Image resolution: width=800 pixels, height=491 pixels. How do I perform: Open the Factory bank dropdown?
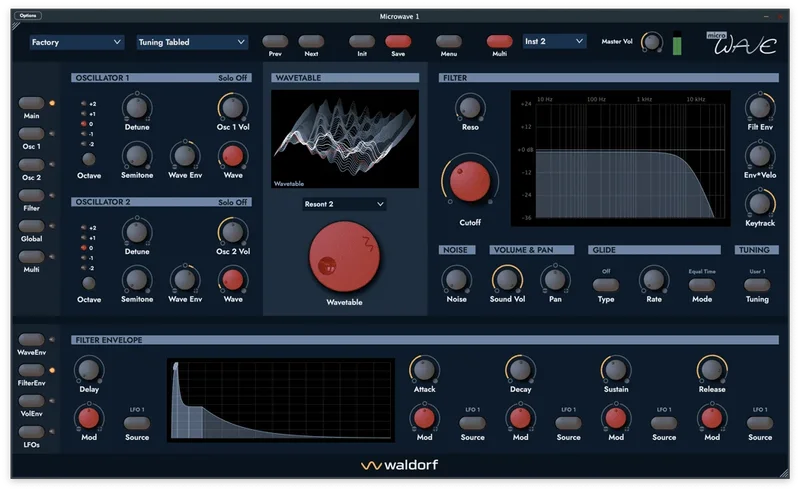click(76, 42)
